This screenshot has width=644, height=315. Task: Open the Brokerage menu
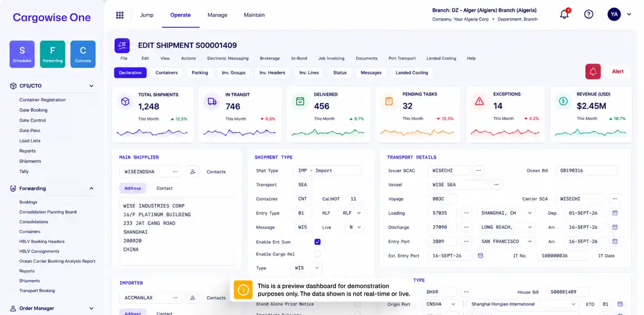270,58
